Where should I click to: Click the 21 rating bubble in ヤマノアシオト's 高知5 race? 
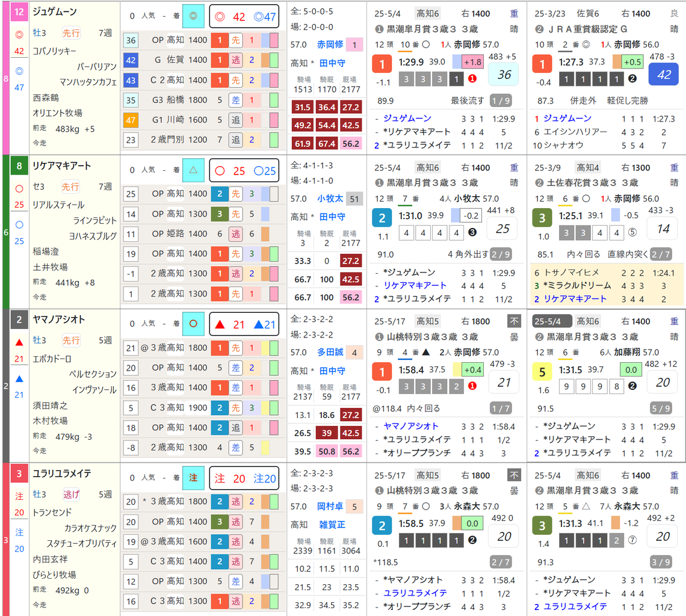503,383
